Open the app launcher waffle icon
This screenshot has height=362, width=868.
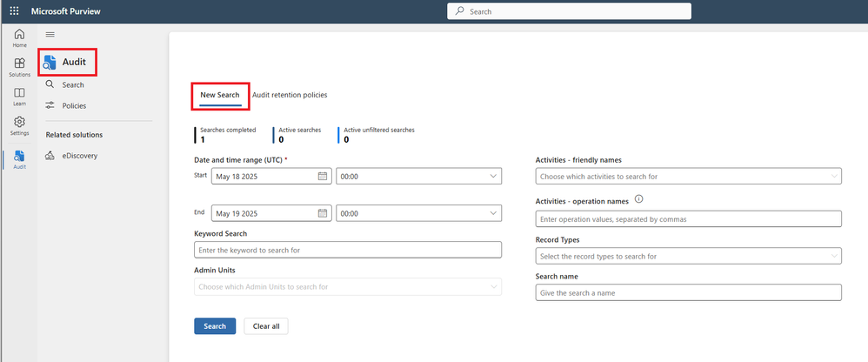(15, 11)
